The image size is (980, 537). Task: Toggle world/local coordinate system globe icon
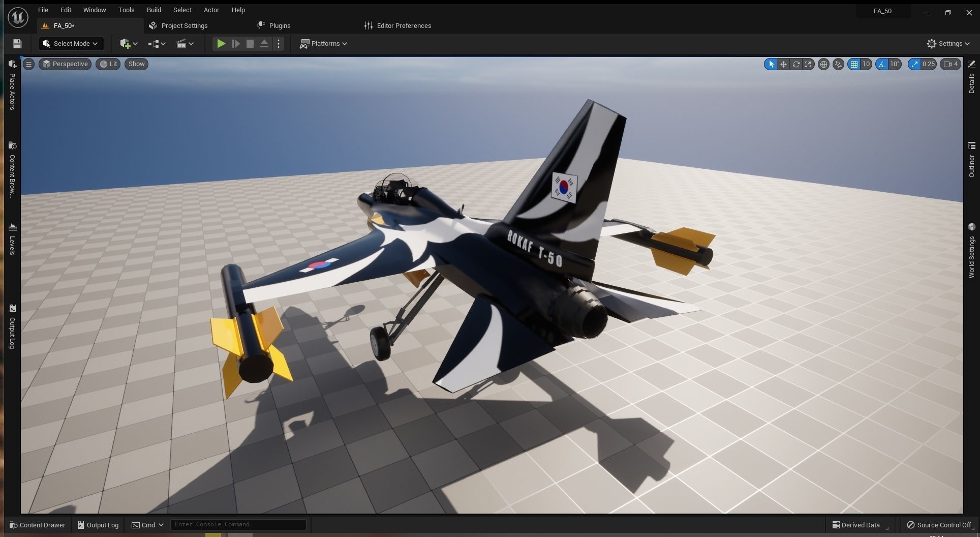823,64
